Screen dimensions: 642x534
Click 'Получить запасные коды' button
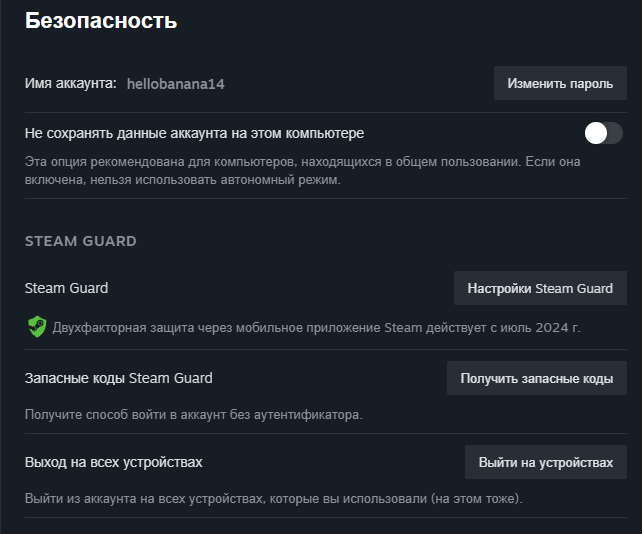(x=537, y=378)
